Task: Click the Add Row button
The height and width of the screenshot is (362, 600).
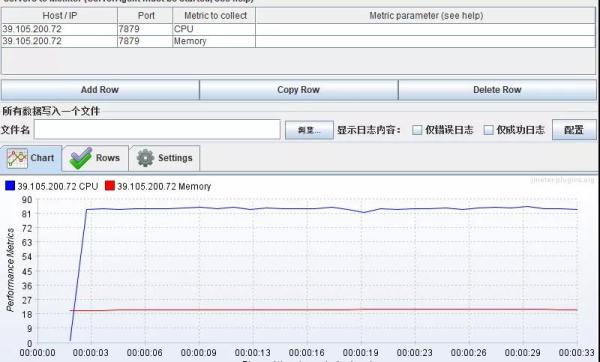Action: tap(100, 90)
